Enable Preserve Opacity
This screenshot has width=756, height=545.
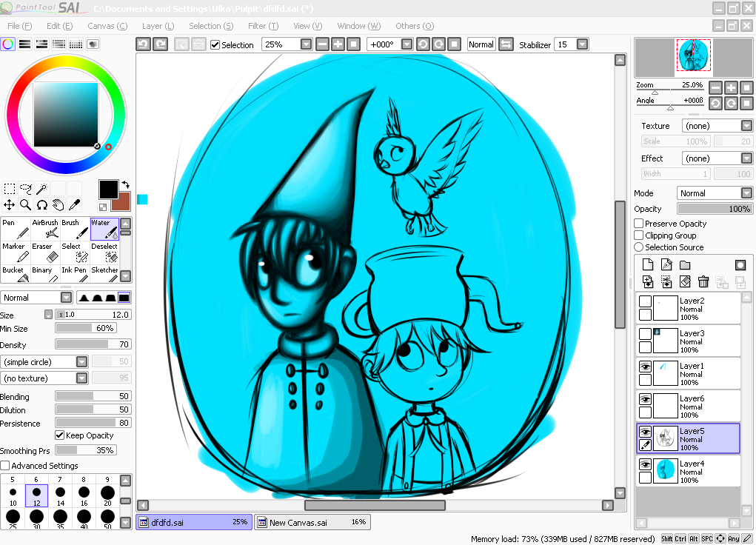pos(639,224)
